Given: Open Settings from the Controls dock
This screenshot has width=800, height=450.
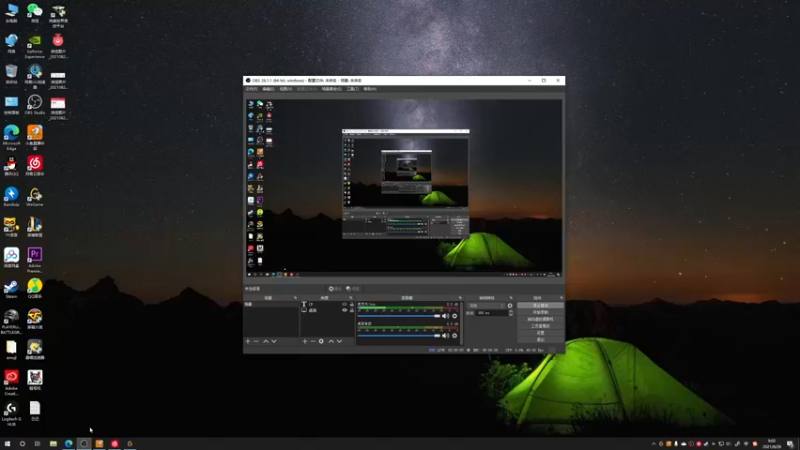Looking at the screenshot, I should coord(540,333).
